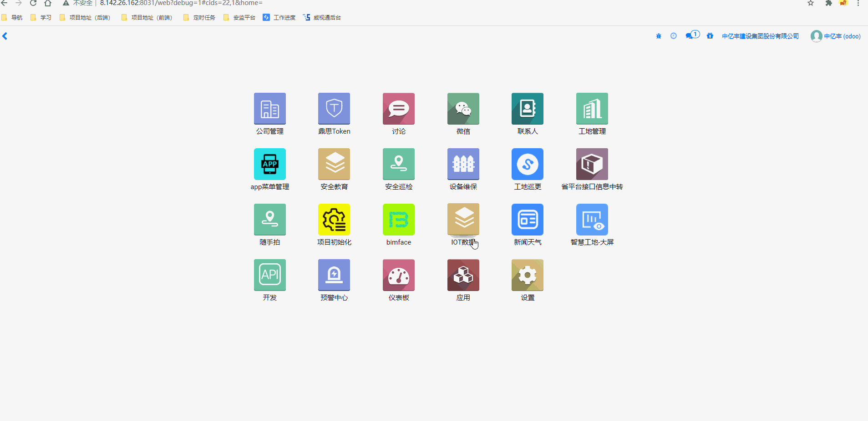Open 项目地址（后端）bookmark folder
This screenshot has width=868, height=421.
click(85, 18)
